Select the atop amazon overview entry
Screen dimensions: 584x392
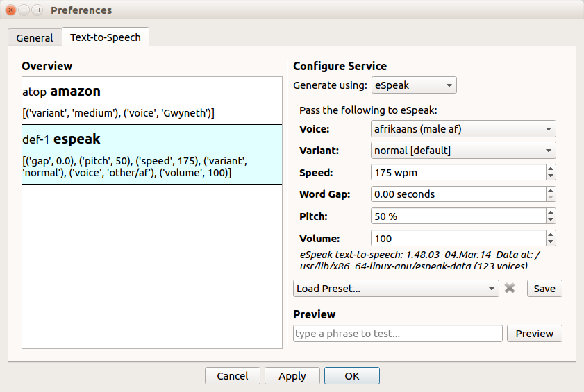tap(152, 101)
